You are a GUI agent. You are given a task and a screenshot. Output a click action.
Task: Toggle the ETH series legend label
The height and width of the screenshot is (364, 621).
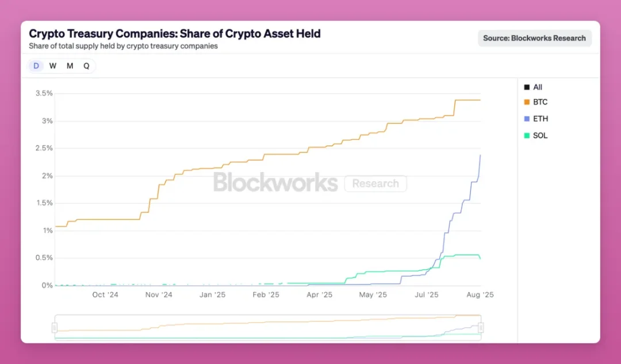pos(540,119)
